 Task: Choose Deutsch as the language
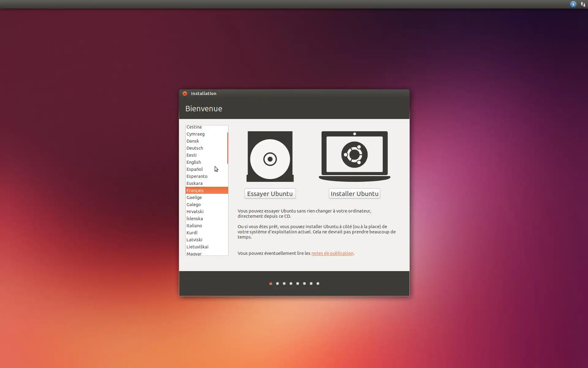[x=194, y=148]
